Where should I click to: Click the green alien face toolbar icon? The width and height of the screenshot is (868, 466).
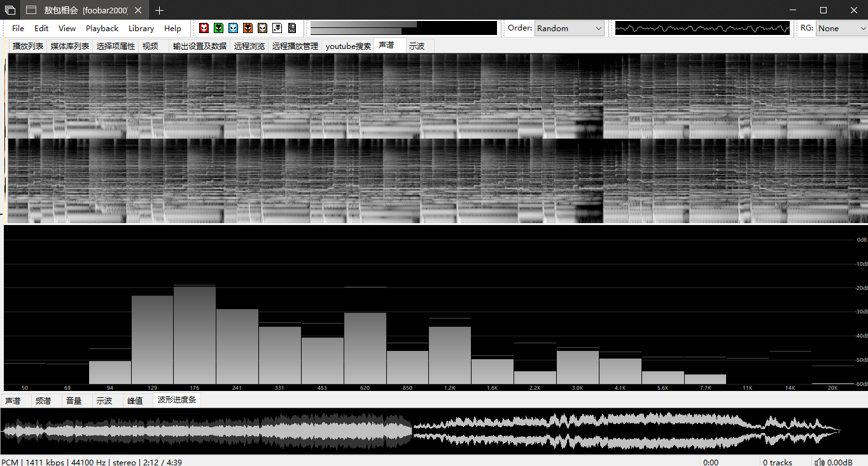pos(218,28)
